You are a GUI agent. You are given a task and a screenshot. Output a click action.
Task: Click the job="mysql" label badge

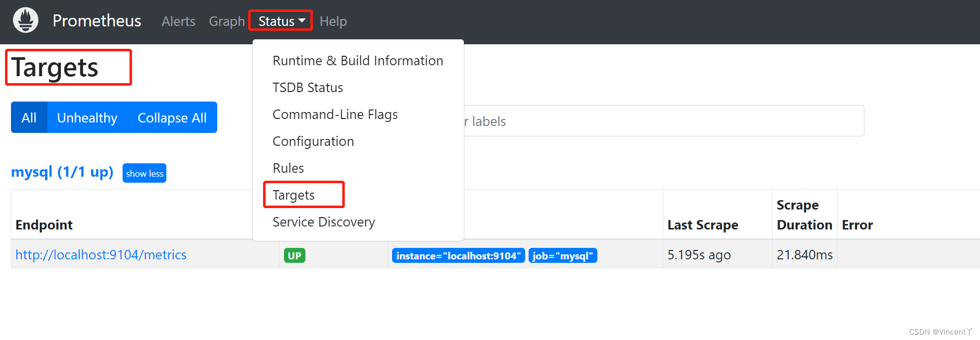(x=562, y=255)
